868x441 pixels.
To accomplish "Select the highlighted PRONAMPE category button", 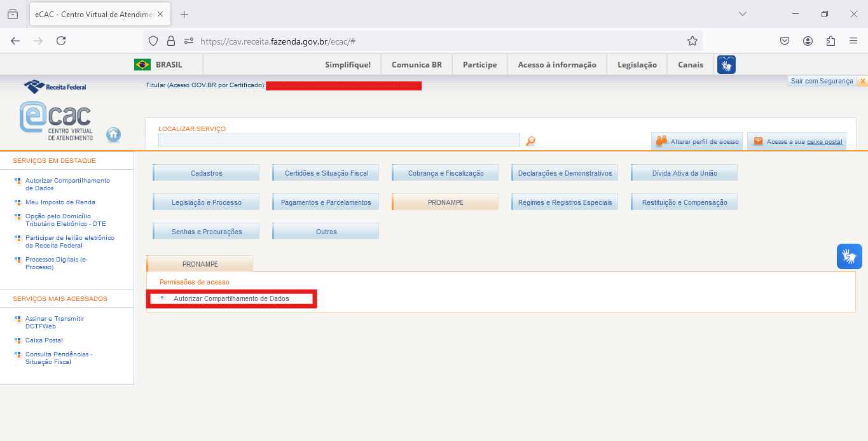I will (x=445, y=202).
